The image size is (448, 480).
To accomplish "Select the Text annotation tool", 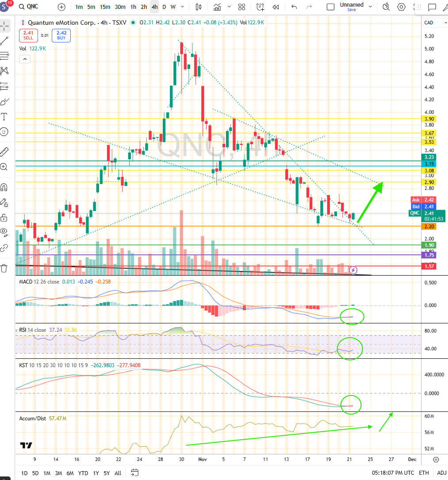I will (5, 117).
